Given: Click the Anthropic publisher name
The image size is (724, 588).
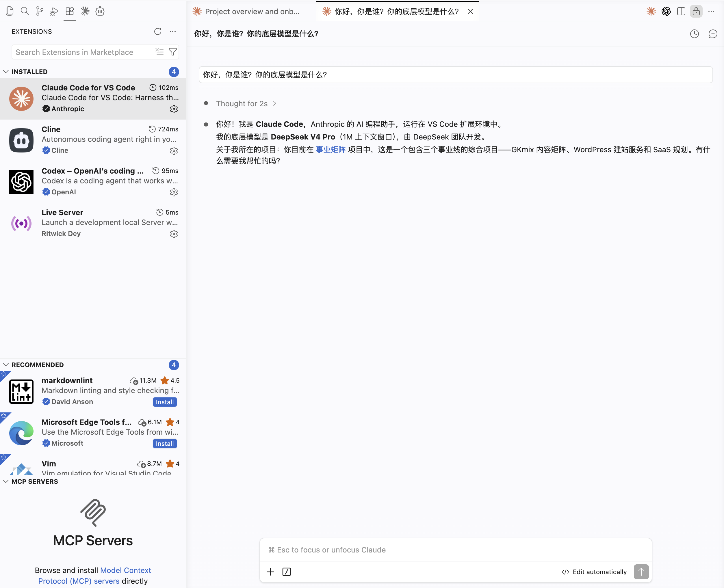Looking at the screenshot, I should pos(68,109).
